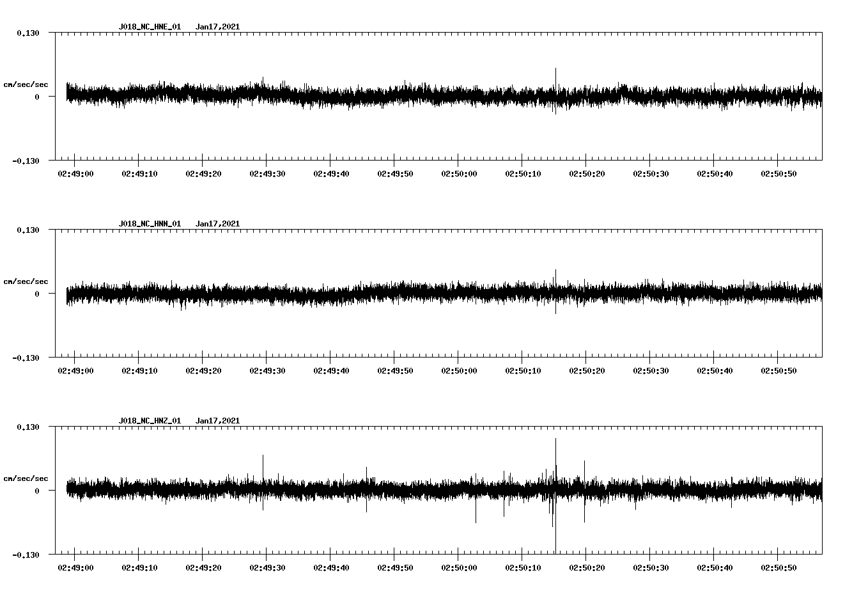Click the 02:49:00 time tick on top axis
This screenshot has width=868, height=591.
[x=74, y=172]
